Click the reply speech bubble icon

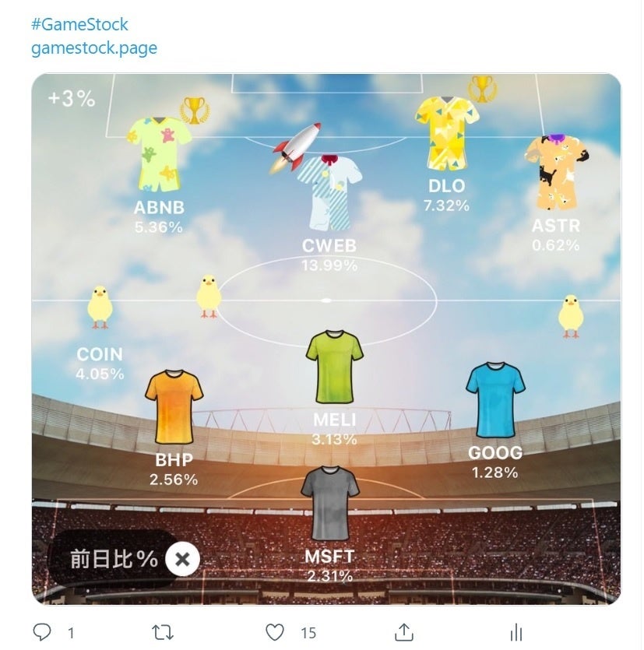[x=42, y=631]
